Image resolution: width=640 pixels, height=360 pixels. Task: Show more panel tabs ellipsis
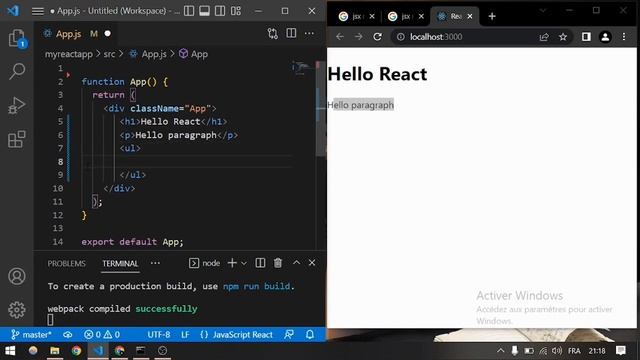(x=155, y=263)
